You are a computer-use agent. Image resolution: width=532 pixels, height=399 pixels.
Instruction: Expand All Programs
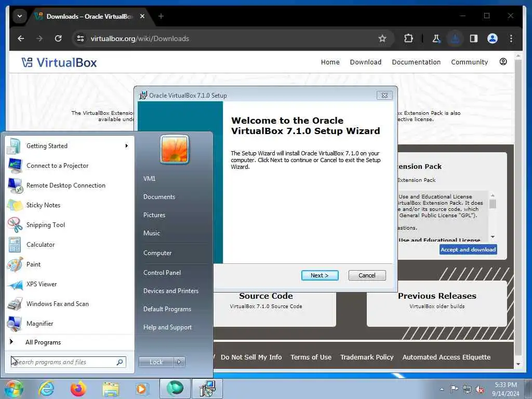click(70, 342)
